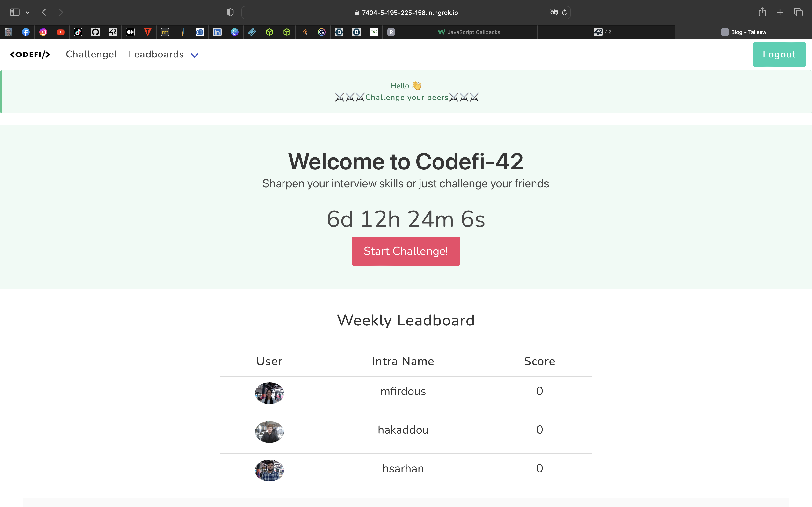This screenshot has width=812, height=507.
Task: Open the Monkeytype bookmark icon
Action: pos(165,32)
